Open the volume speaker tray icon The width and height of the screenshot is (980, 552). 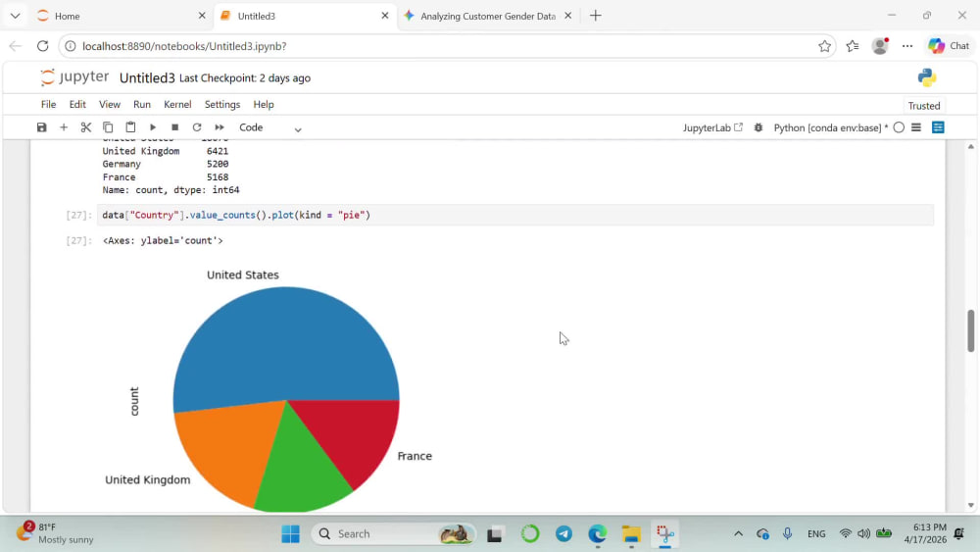click(863, 534)
